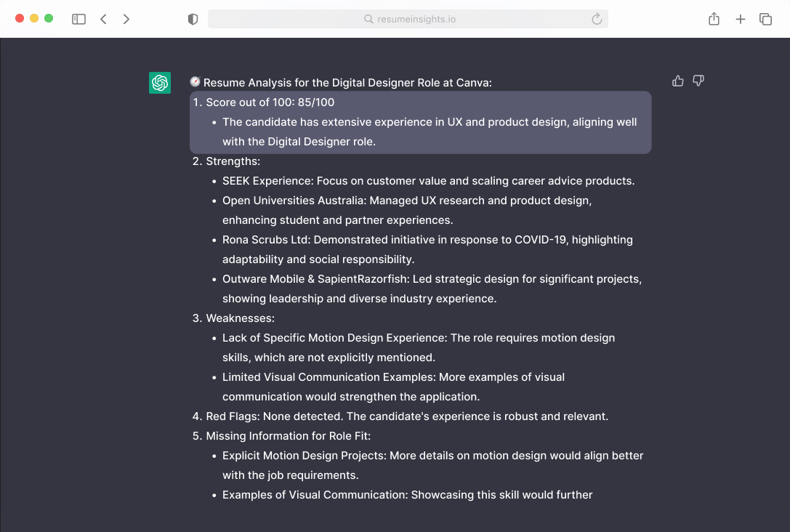
Task: Go forward to the next page
Action: click(126, 20)
